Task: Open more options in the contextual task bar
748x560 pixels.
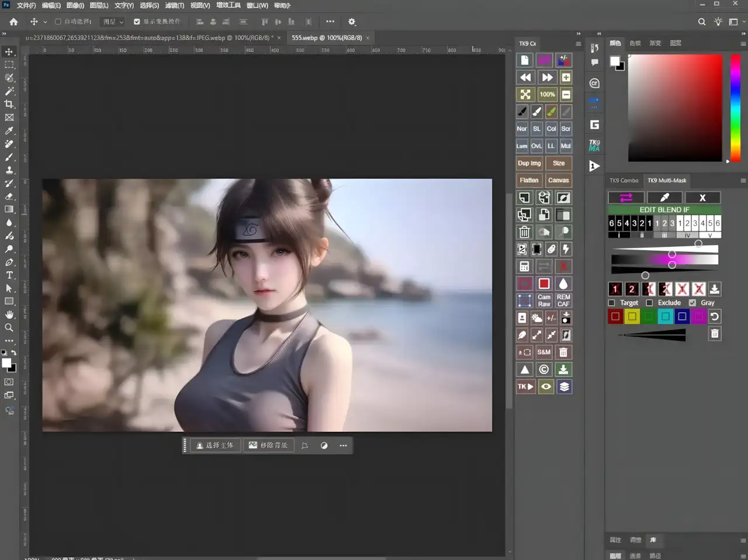Action: click(x=343, y=445)
